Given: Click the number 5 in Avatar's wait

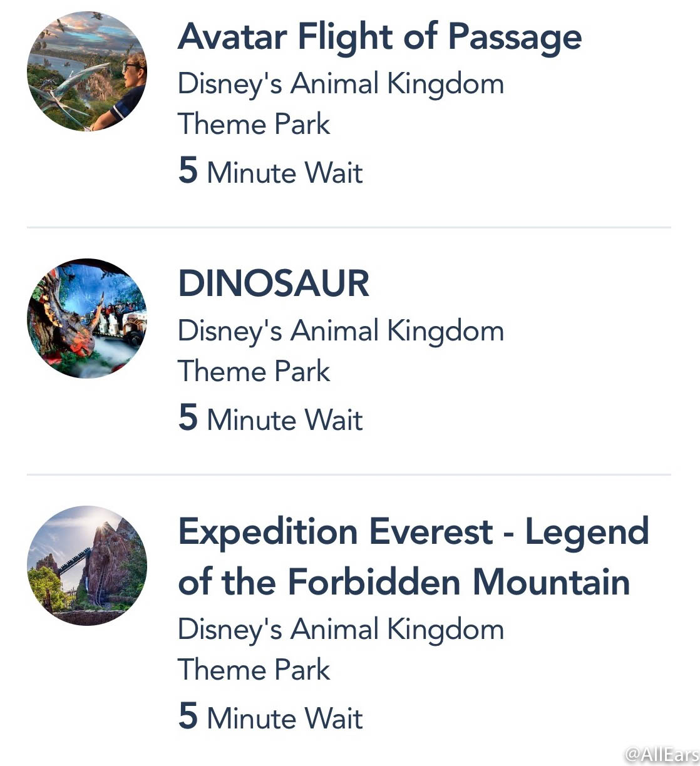Looking at the screenshot, I should [188, 170].
